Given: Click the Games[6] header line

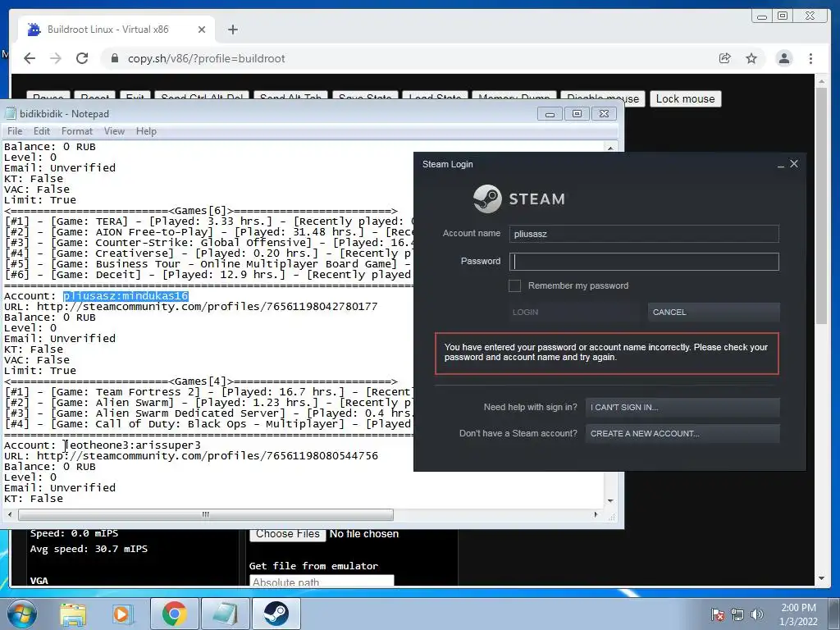Looking at the screenshot, I should (x=201, y=211).
